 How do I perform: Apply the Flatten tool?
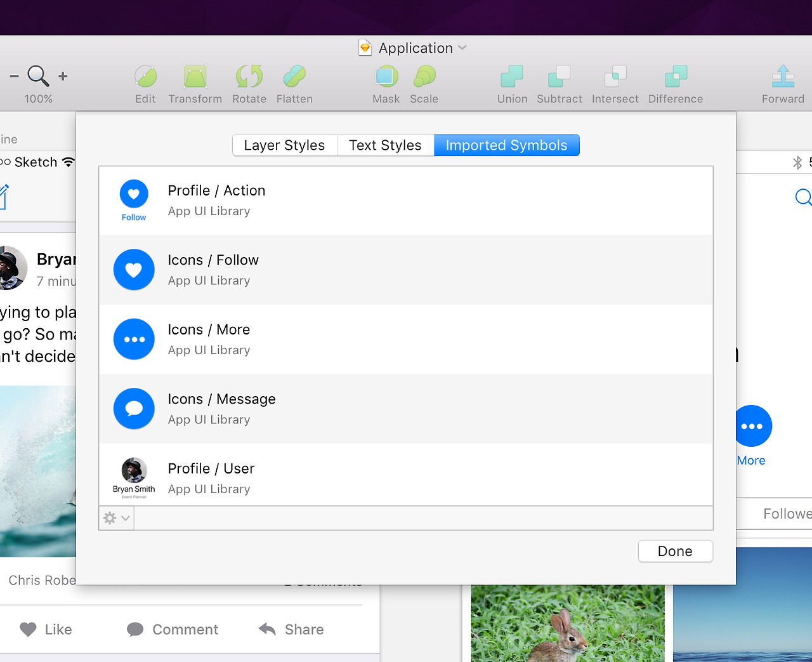(x=294, y=84)
